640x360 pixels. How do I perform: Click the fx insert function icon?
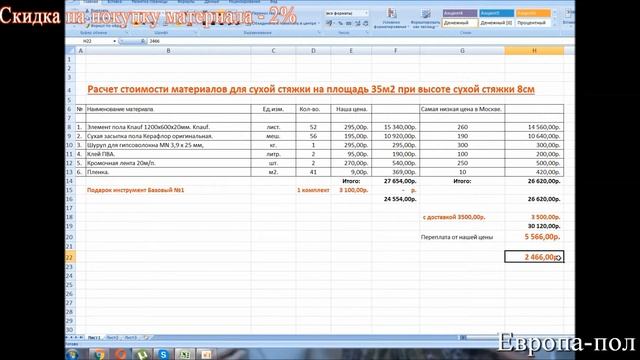click(142, 41)
